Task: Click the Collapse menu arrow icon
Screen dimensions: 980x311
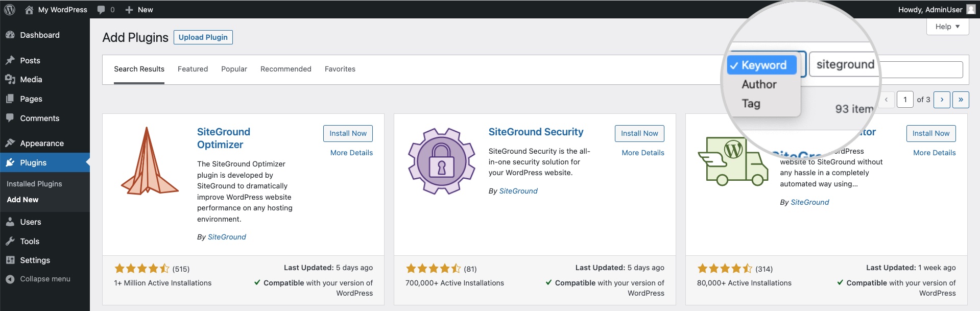Action: pyautogui.click(x=10, y=279)
